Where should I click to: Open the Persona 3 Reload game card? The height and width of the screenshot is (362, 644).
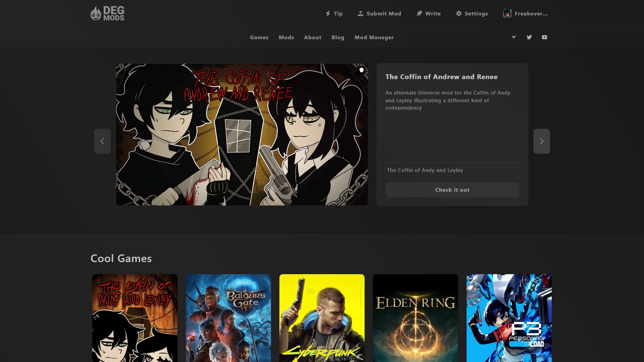coord(509,318)
